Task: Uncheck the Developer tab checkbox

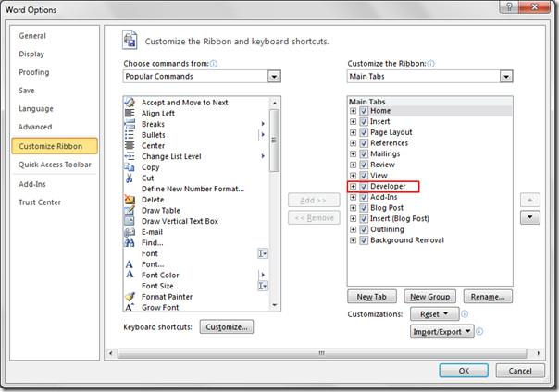Action: 364,187
